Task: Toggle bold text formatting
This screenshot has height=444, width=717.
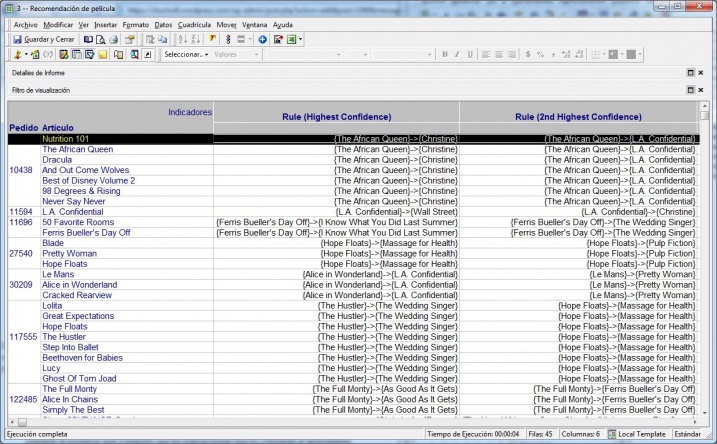Action: [444, 54]
